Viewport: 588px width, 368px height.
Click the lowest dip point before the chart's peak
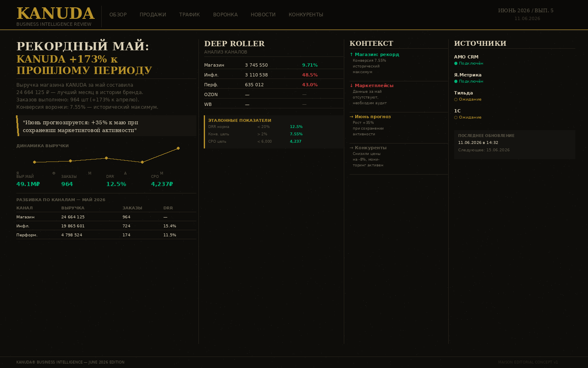pos(142,162)
